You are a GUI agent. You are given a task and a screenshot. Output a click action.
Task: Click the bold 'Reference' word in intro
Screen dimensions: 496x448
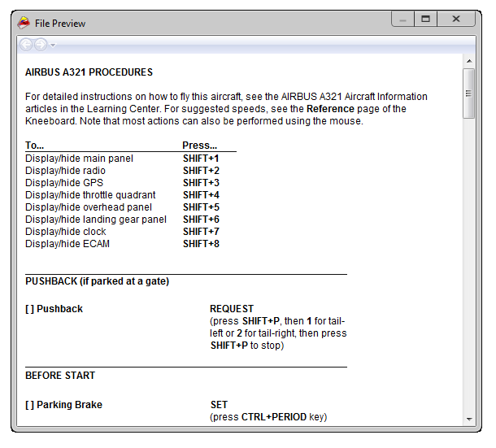pos(330,109)
